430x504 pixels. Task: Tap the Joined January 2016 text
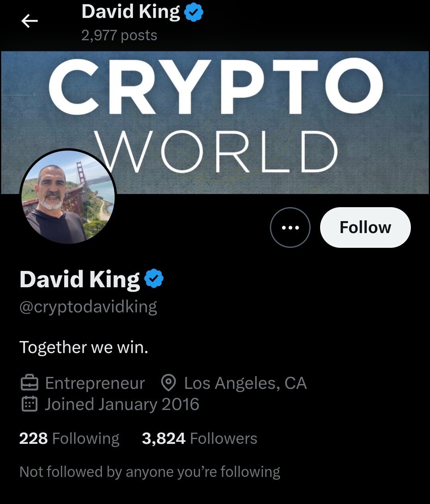[122, 404]
